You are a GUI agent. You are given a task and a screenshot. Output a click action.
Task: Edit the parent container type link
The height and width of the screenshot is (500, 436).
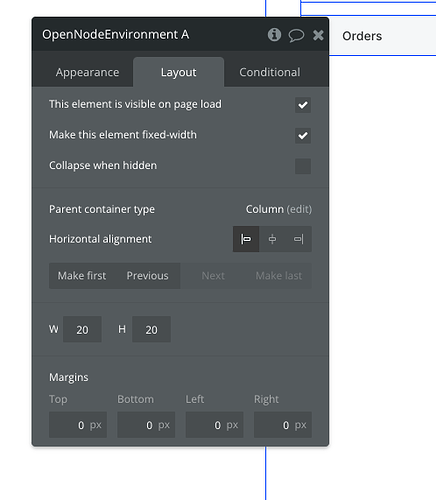tap(299, 209)
